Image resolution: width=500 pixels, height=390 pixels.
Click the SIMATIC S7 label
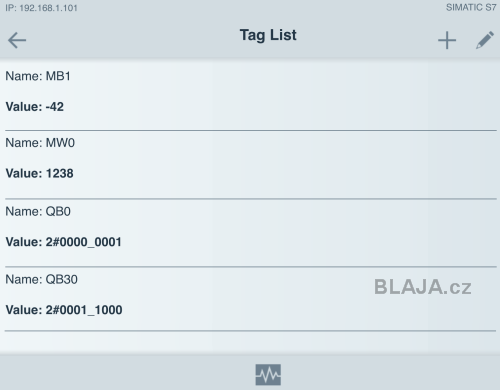click(x=471, y=8)
